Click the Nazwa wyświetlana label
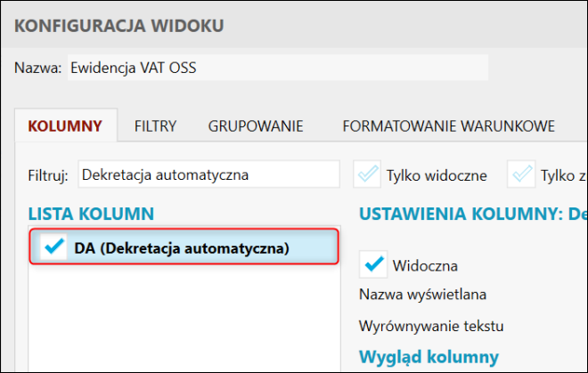The height and width of the screenshot is (373, 588). click(422, 294)
